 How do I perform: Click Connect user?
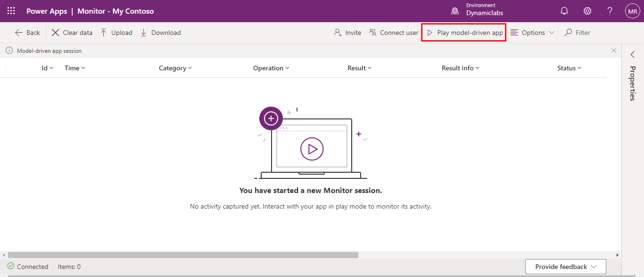pos(394,33)
